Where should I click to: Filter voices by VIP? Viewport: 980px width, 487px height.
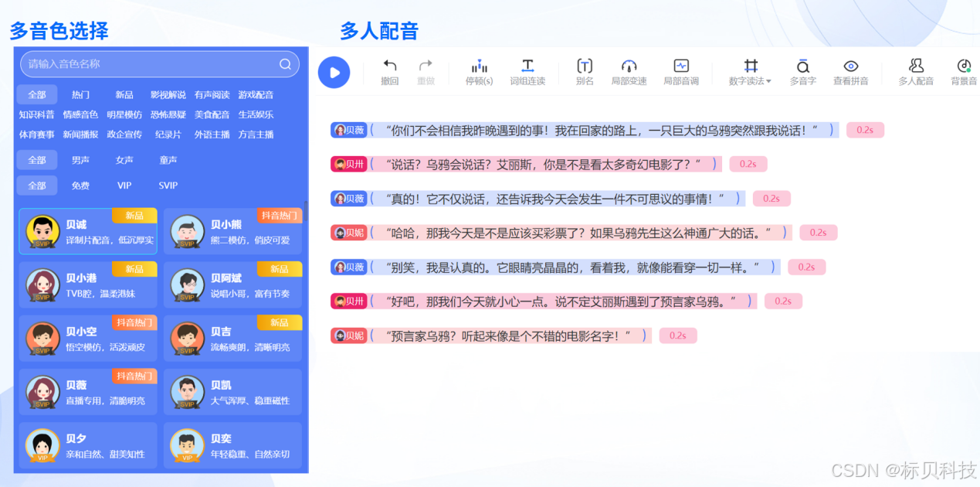pos(124,186)
